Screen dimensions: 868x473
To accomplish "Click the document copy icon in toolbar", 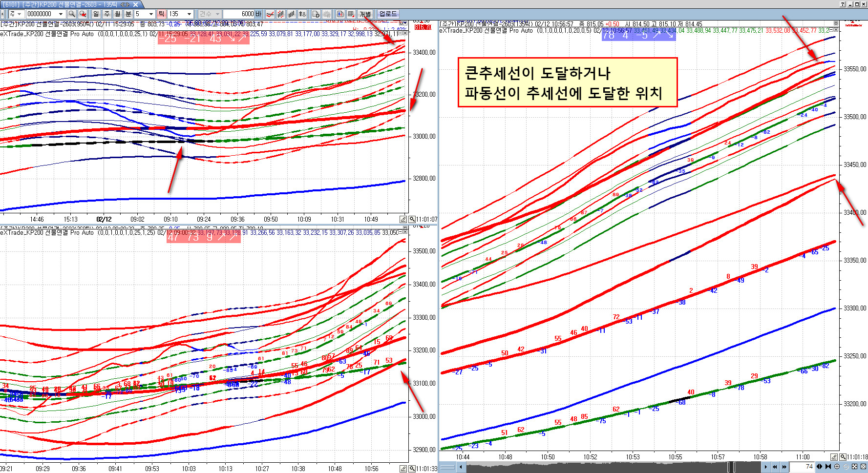I will [x=316, y=14].
